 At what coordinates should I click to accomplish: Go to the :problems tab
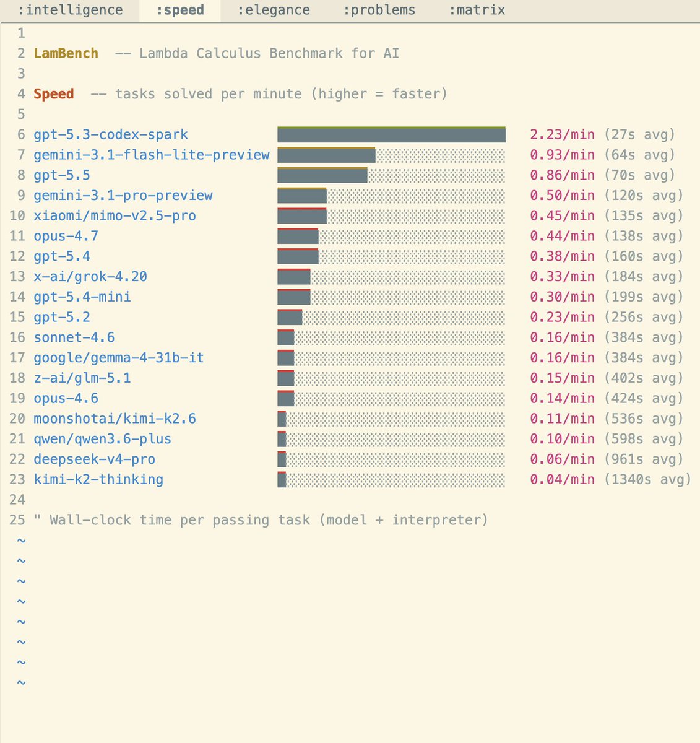click(x=379, y=11)
